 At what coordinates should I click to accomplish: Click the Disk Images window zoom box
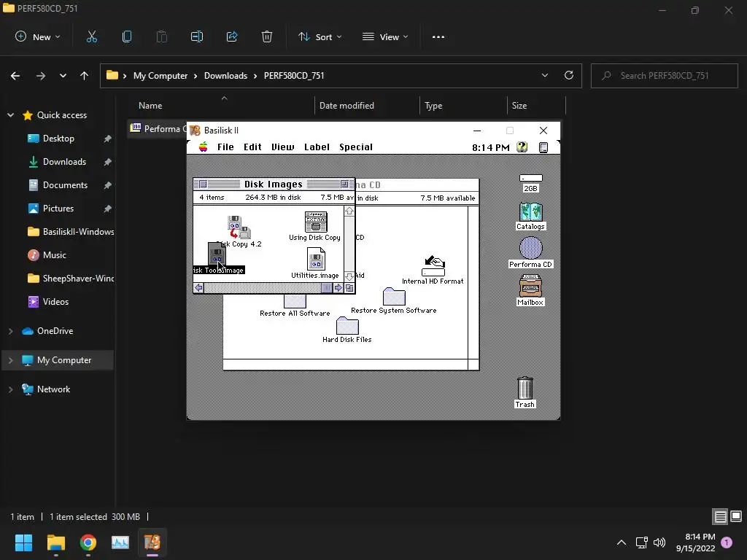[344, 184]
